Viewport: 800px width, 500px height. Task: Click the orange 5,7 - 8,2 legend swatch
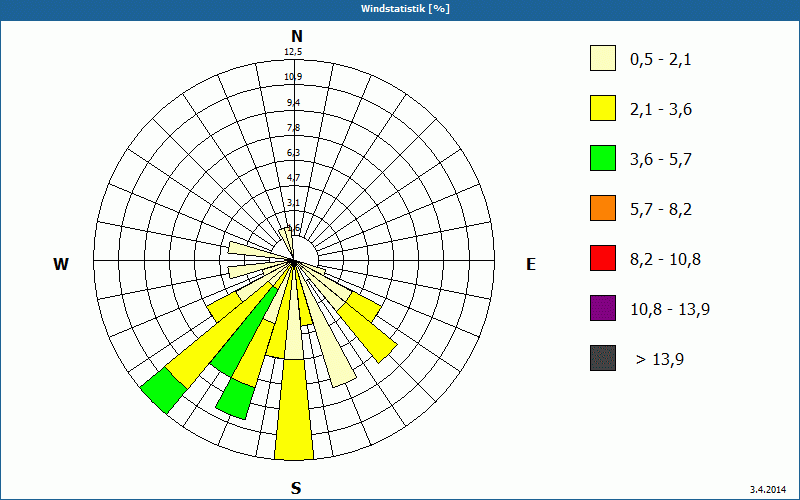(x=603, y=208)
